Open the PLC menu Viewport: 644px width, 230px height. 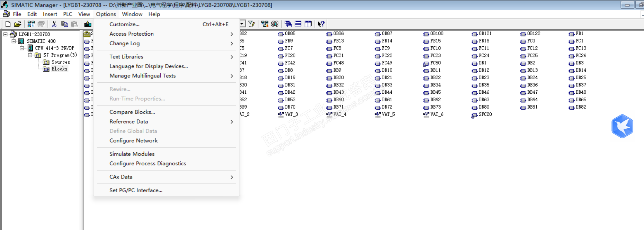pos(68,14)
